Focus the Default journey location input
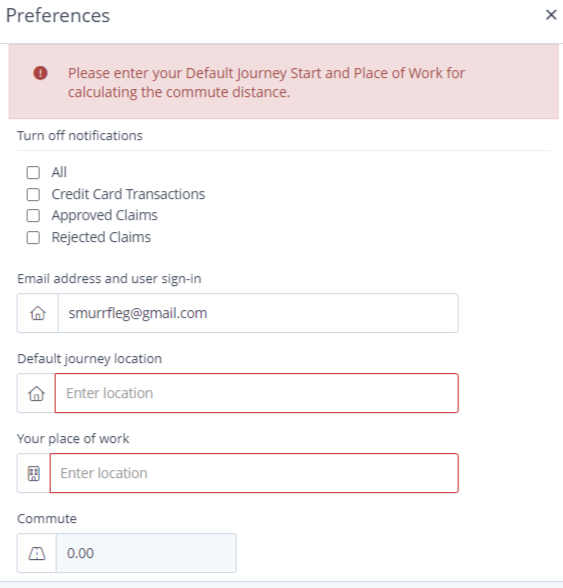This screenshot has width=563, height=588. pyautogui.click(x=257, y=393)
